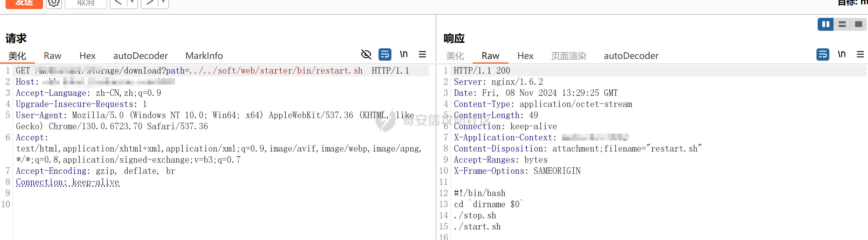Viewport: 868px width, 240px height.
Task: Go to next request in history
Action: (x=149, y=4)
